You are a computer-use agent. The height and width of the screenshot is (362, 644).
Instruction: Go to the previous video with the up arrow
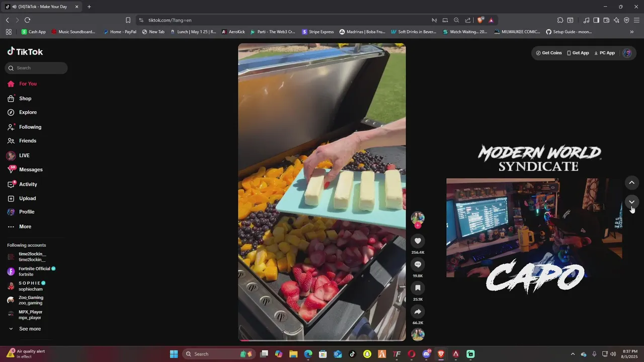click(632, 183)
